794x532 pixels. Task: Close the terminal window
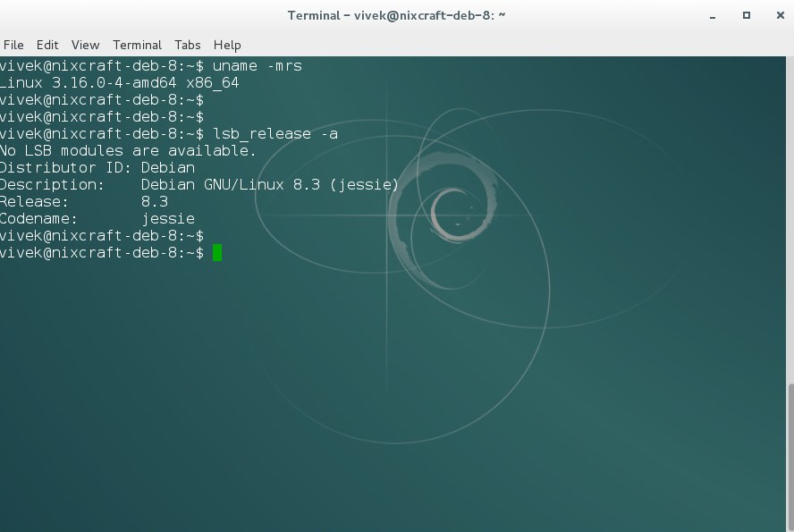coord(781,16)
